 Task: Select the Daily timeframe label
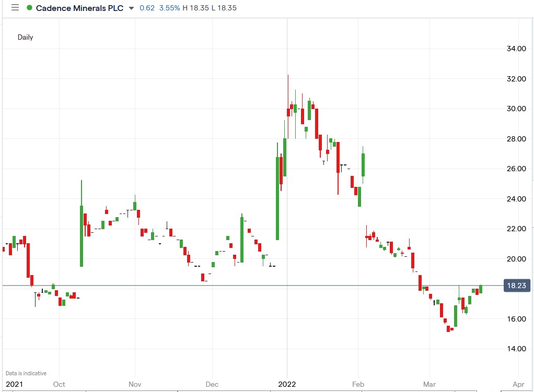25,37
